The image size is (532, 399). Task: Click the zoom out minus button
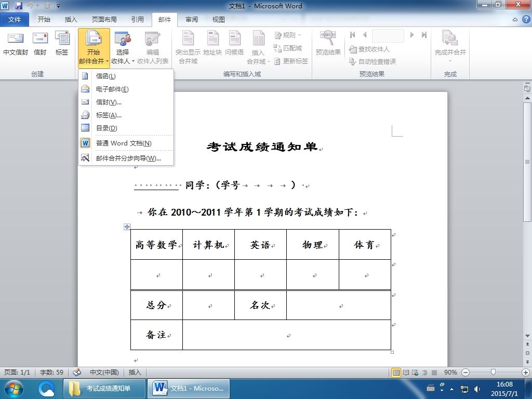(x=465, y=373)
